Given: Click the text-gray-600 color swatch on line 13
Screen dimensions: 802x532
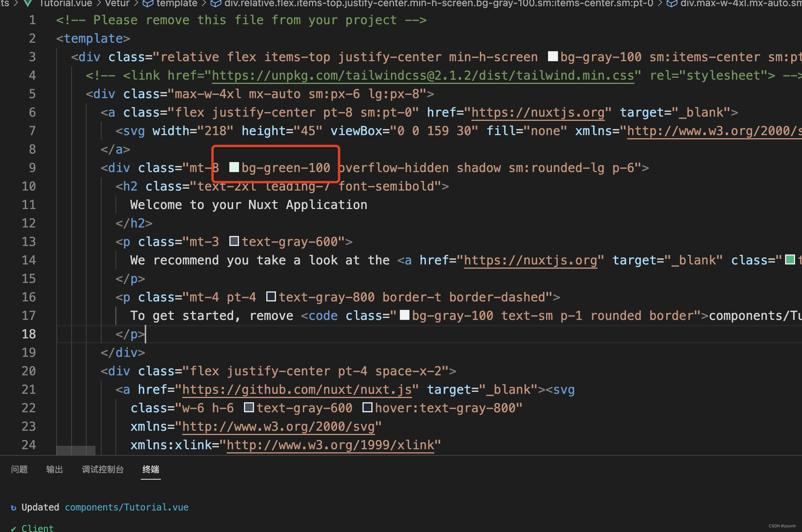Looking at the screenshot, I should tap(234, 241).
